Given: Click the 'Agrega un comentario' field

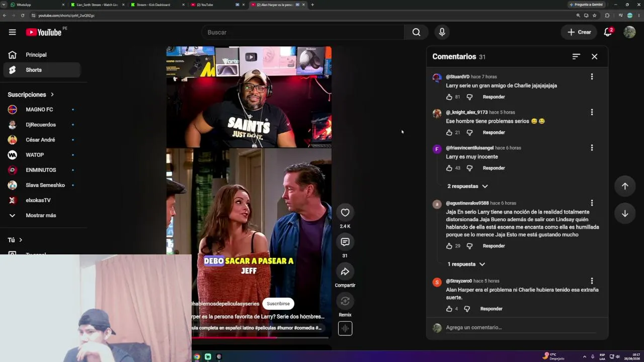Looking at the screenshot, I should [x=521, y=328].
